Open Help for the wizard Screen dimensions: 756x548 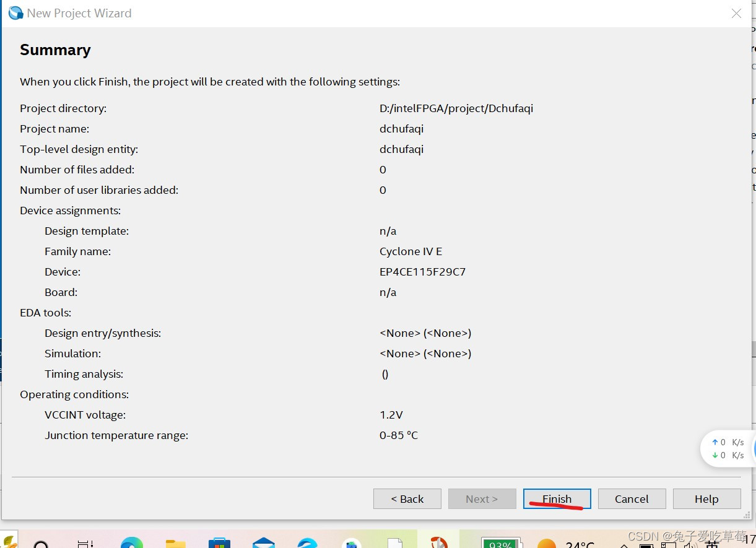click(x=706, y=498)
